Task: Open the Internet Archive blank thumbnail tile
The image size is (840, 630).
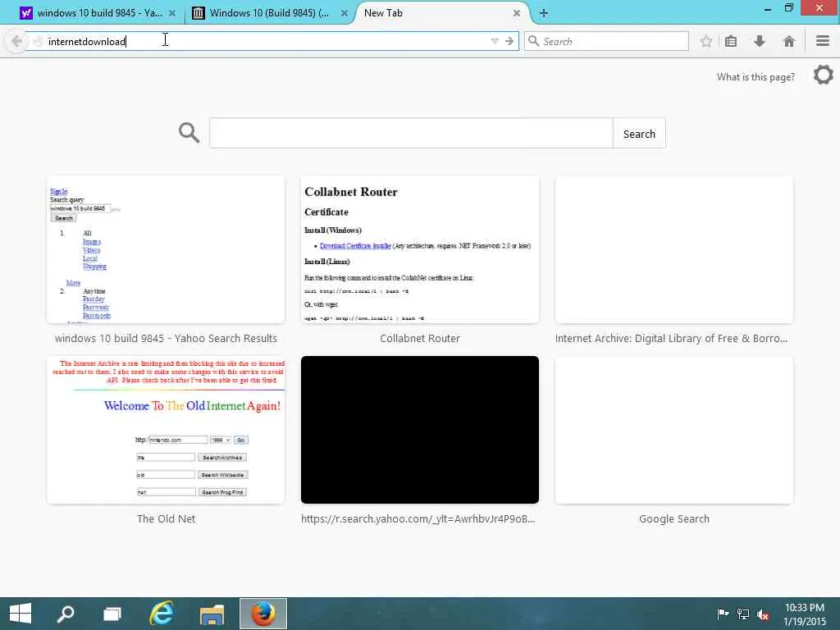Action: tap(674, 249)
